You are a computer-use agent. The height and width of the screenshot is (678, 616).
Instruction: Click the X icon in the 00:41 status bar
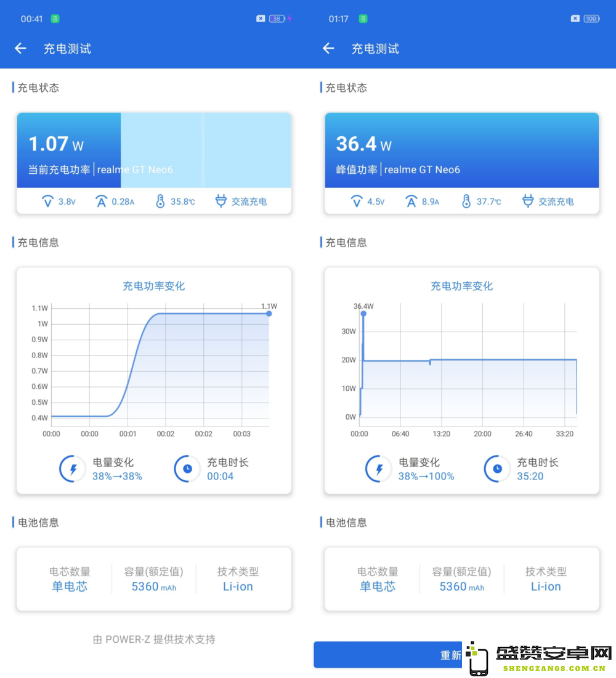[260, 18]
